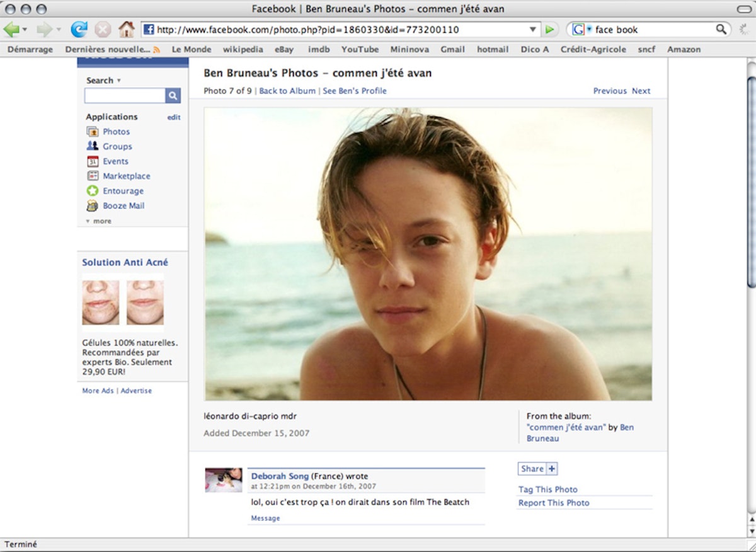Screen dimensions: 756x552
Task: Expand the Search options arrow in the sidebar
Action: click(118, 81)
